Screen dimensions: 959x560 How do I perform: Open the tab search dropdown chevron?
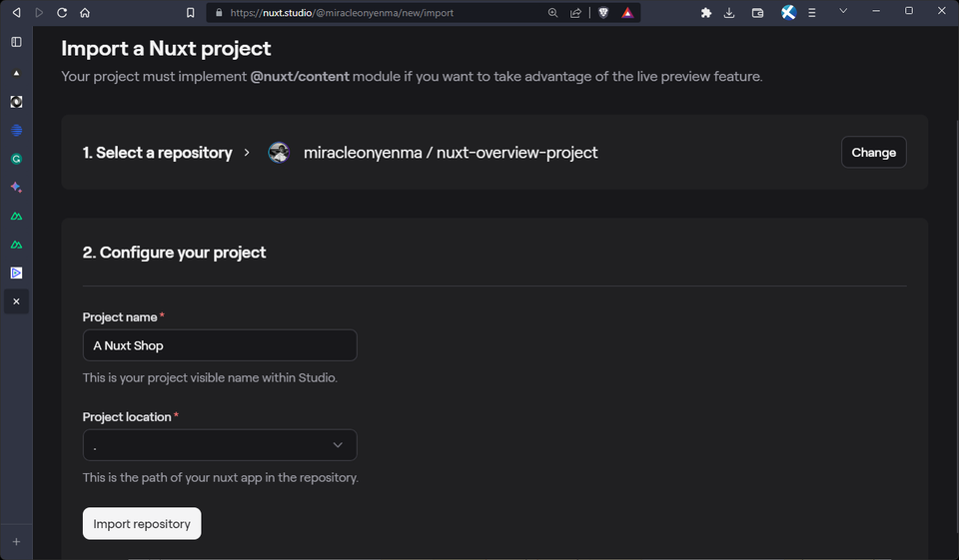843,10
